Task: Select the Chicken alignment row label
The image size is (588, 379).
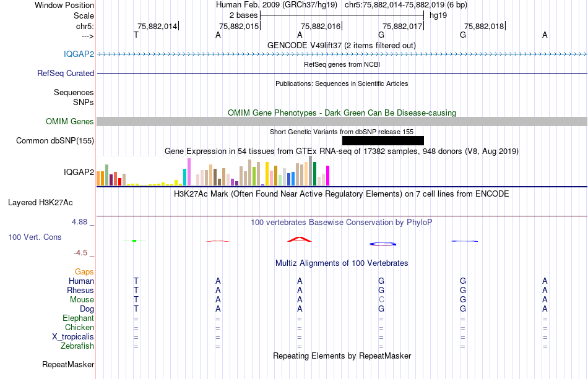Action: point(79,327)
